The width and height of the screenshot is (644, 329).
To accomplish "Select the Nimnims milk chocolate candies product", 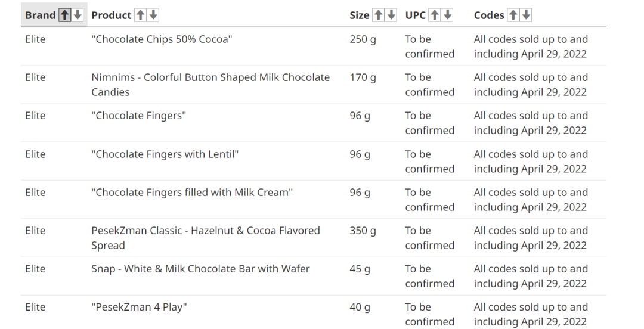I will click(x=210, y=85).
